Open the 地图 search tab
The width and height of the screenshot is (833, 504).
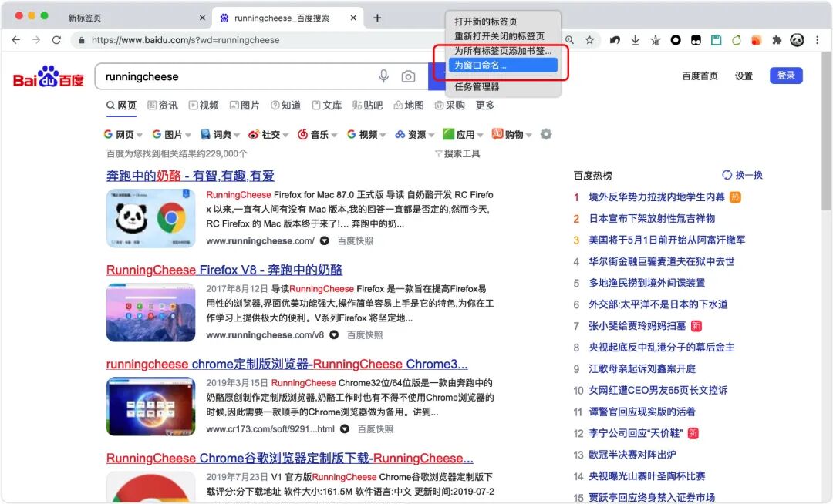[409, 106]
